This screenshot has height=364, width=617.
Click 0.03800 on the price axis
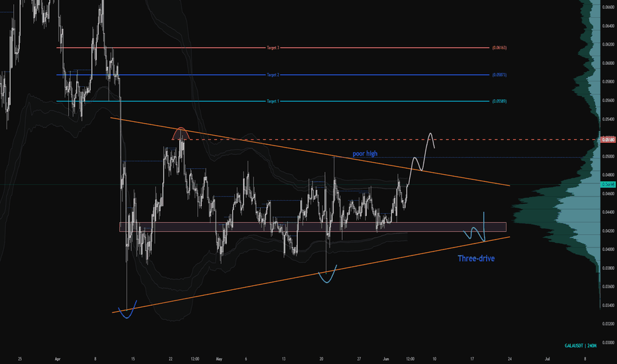[x=608, y=269]
